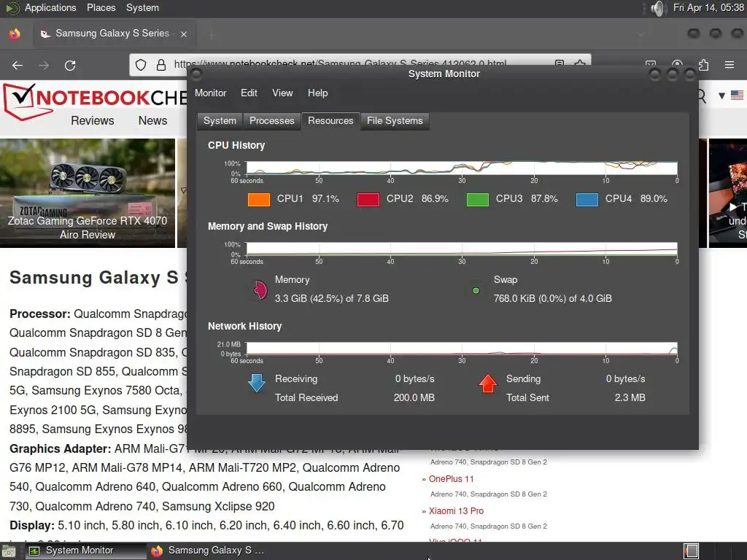The image size is (747, 560).
Task: Open the View menu in System Monitor
Action: point(282,93)
